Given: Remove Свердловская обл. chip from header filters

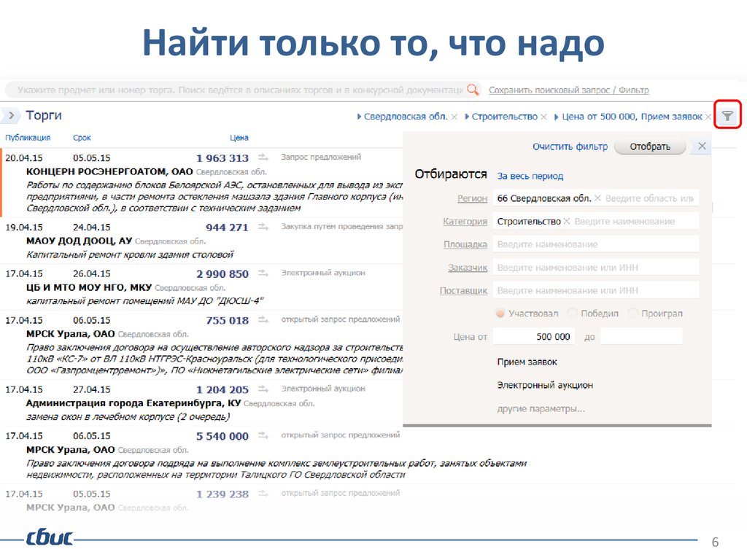Looking at the screenshot, I should point(454,117).
